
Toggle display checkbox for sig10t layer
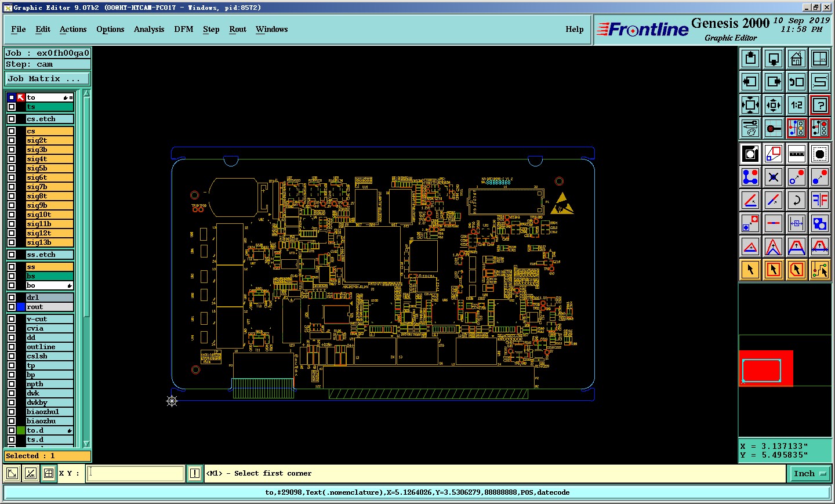pos(12,215)
